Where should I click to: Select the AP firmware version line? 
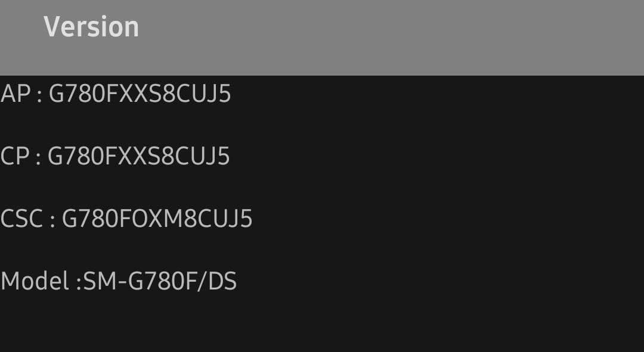pos(116,94)
